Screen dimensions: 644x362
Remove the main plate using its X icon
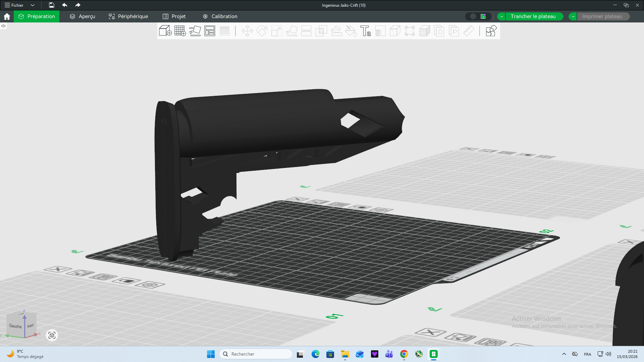[x=297, y=199]
